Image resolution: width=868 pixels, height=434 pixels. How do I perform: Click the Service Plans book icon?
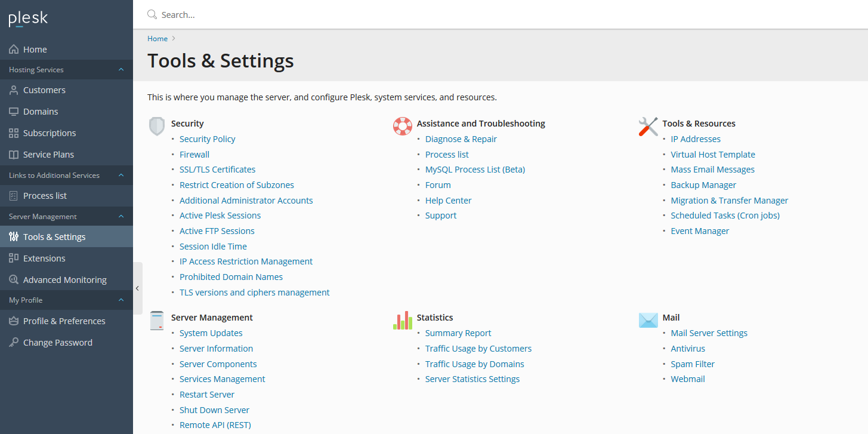[14, 155]
